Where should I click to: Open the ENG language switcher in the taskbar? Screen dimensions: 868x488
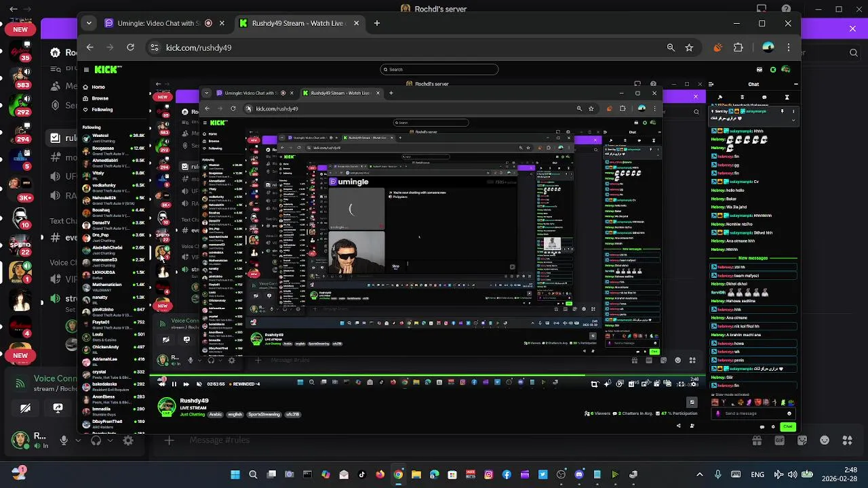(x=757, y=474)
